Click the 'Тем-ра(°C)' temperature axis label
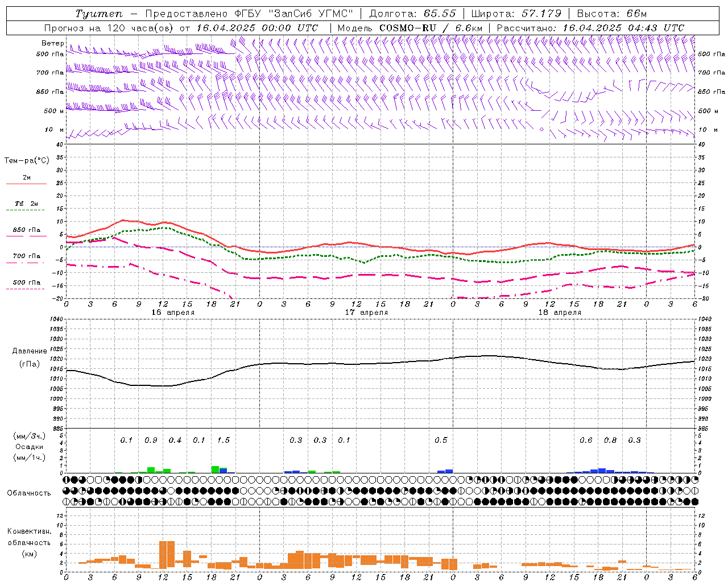Image resolution: width=728 pixels, height=582 pixels. coord(27,161)
